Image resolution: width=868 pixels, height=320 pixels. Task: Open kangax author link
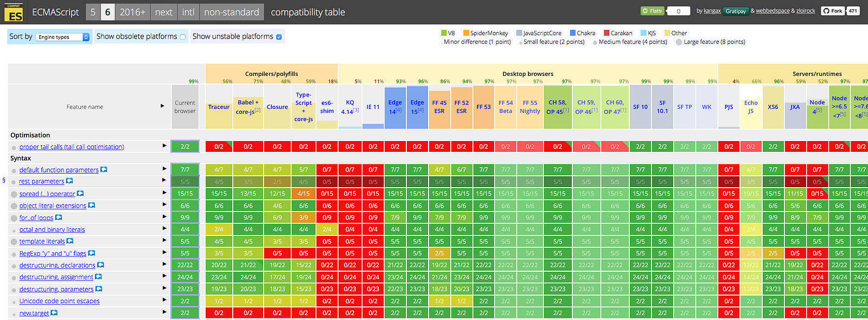point(712,11)
